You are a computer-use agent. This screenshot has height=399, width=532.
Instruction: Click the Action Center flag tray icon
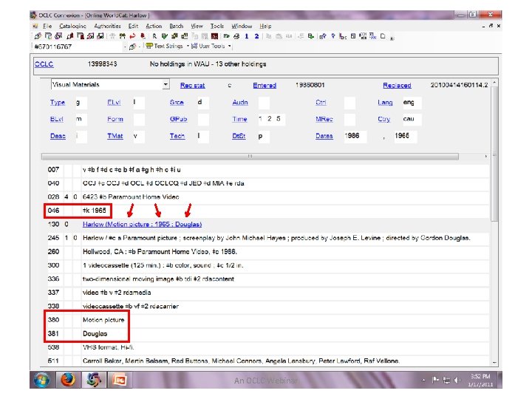tap(435, 381)
